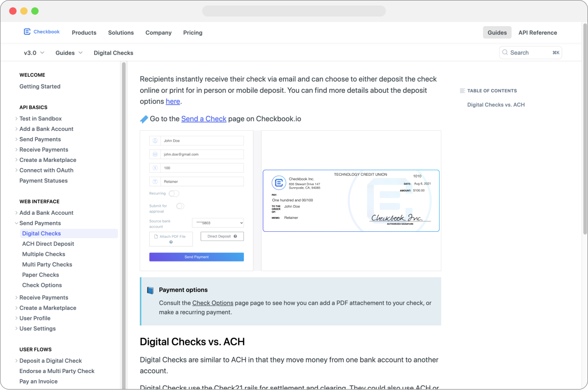
Task: Expand User Settings section
Action: coord(17,329)
